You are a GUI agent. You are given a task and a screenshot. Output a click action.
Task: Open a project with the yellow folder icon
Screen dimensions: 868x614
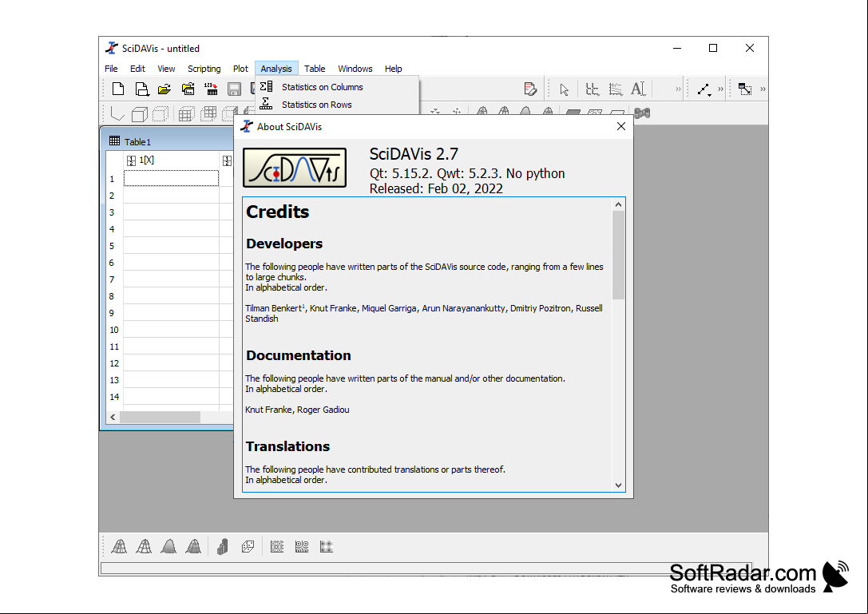pos(164,89)
